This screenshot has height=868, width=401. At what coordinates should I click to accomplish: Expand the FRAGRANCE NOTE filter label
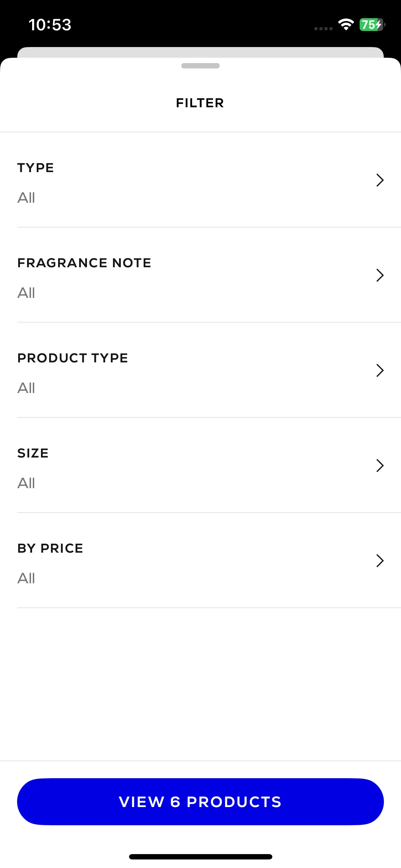pos(84,263)
